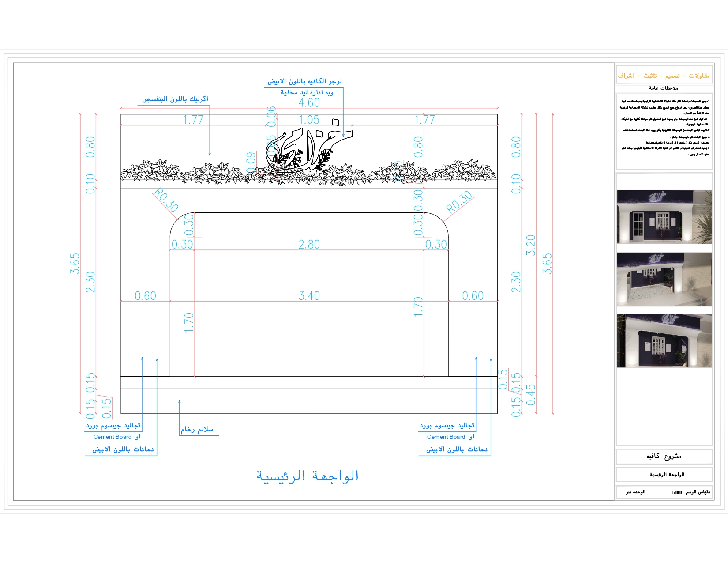Select the rightmost 3.65 height dimension
The height and width of the screenshot is (563, 728).
547,264
